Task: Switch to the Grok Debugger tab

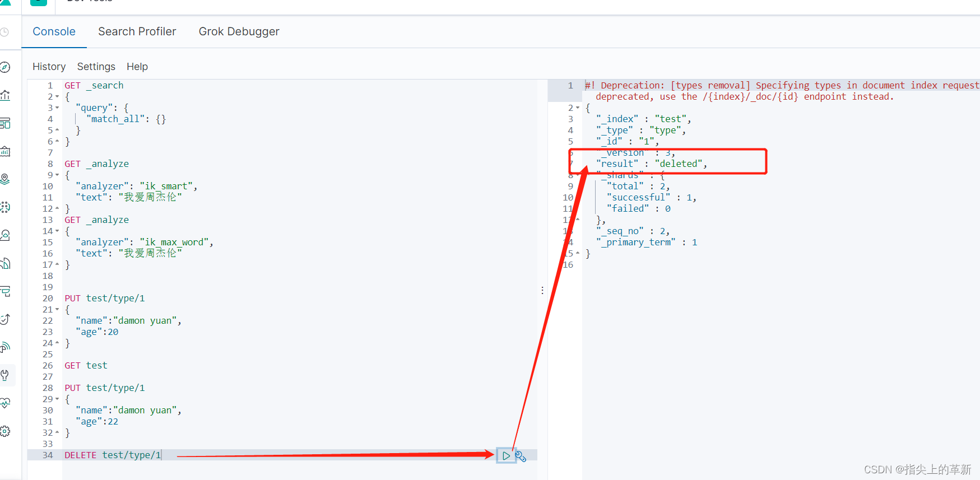Action: (239, 31)
